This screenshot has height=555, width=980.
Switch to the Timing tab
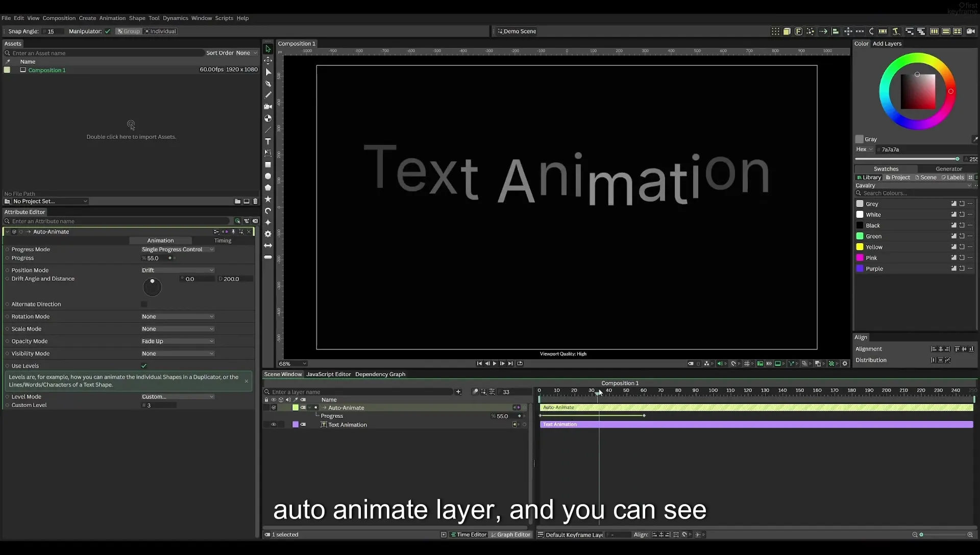coord(223,241)
